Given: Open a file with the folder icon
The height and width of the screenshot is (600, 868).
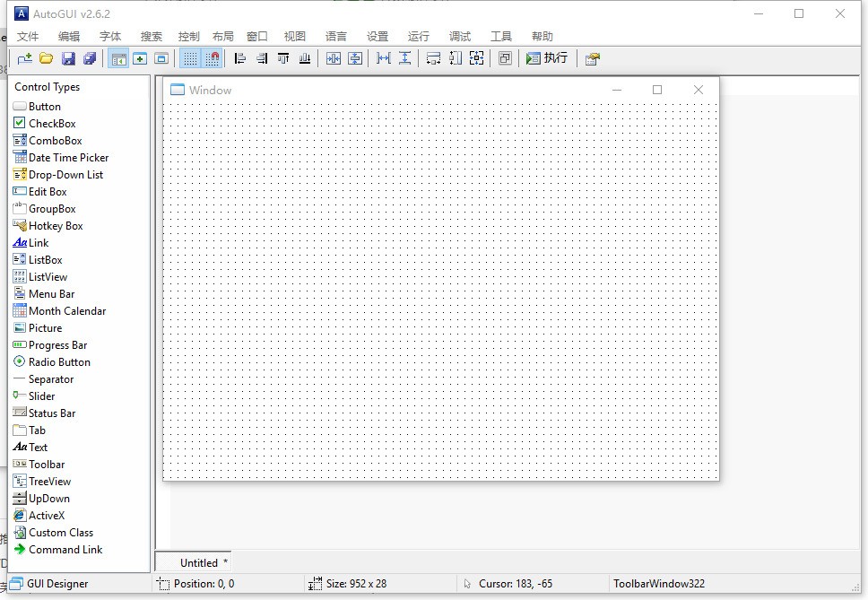Looking at the screenshot, I should coord(46,58).
